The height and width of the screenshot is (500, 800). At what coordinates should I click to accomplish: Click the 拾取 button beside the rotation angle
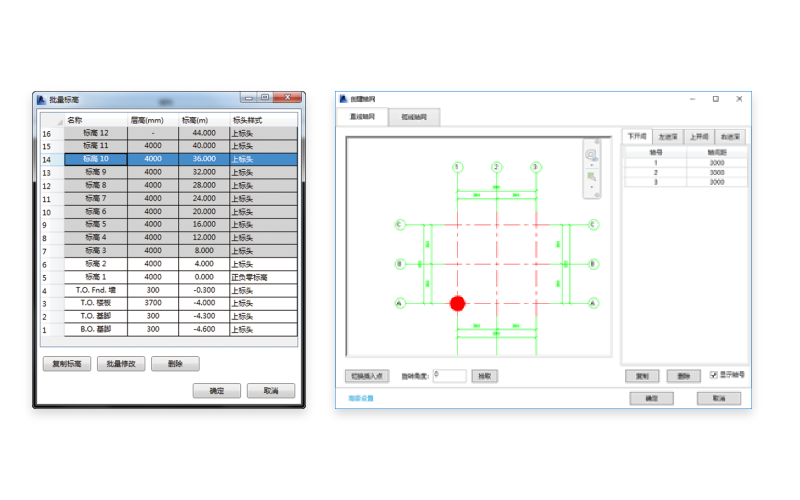pyautogui.click(x=485, y=376)
